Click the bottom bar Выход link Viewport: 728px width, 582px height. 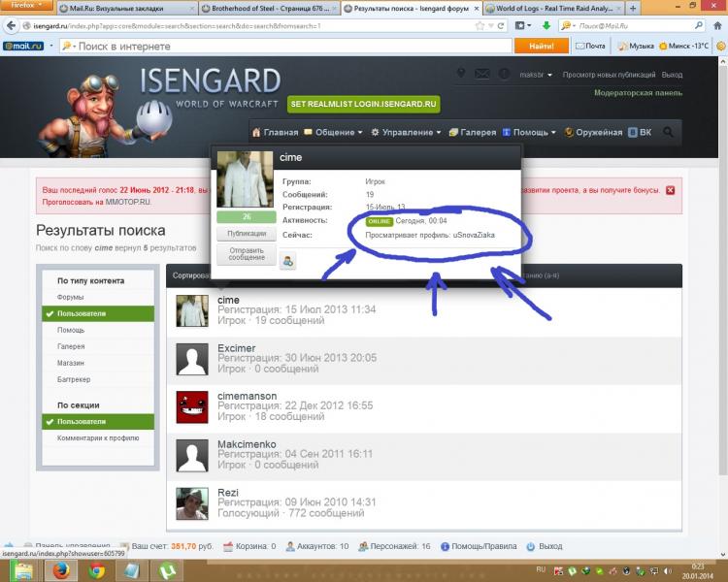pyautogui.click(x=545, y=546)
